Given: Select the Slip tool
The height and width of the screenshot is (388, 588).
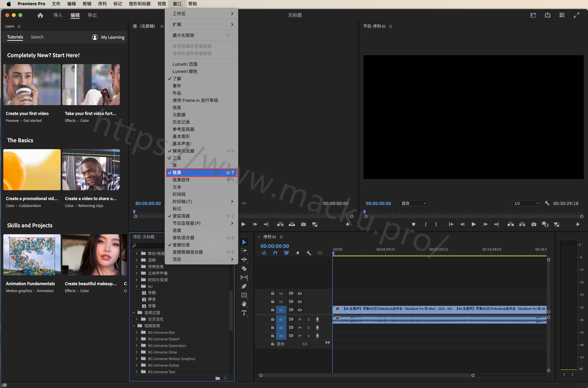Looking at the screenshot, I should pyautogui.click(x=244, y=277).
